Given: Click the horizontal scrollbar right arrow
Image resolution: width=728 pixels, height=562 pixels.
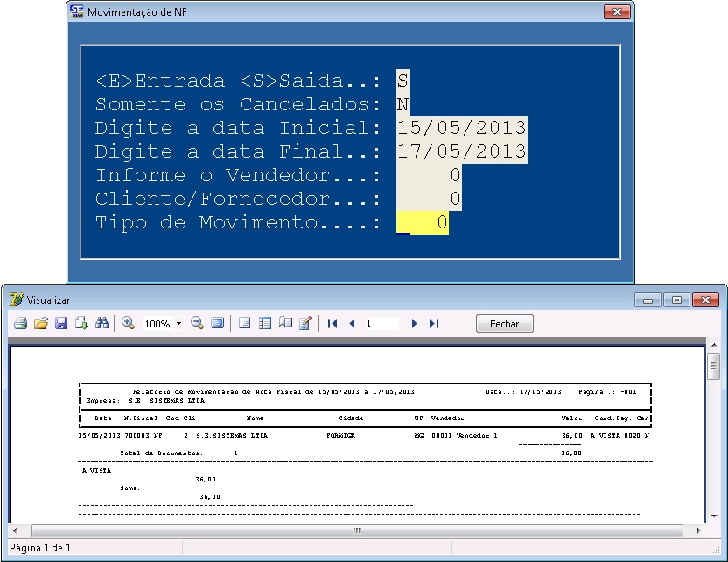Looking at the screenshot, I should point(698,530).
